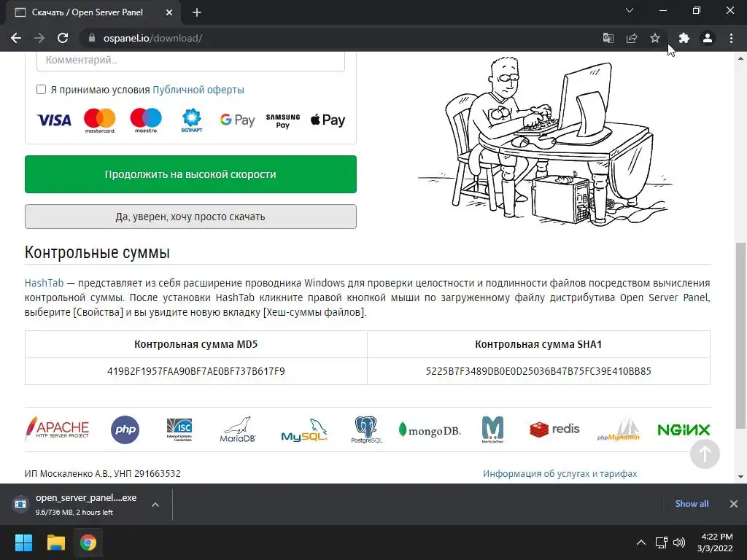747x560 pixels.
Task: Expand download item options chevron
Action: pyautogui.click(x=155, y=505)
